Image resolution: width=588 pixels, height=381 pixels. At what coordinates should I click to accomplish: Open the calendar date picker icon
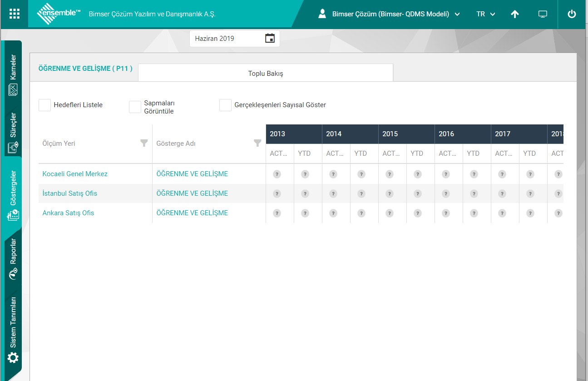(x=270, y=39)
